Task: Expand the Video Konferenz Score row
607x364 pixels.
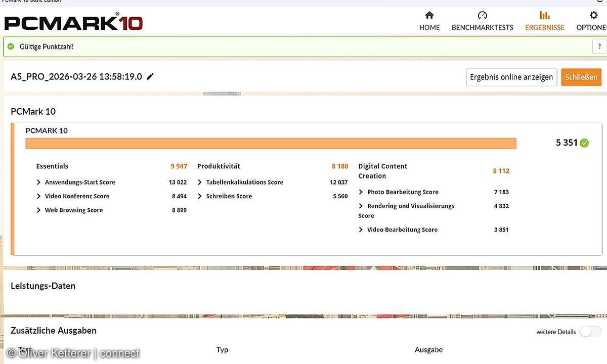Action: tap(39, 196)
